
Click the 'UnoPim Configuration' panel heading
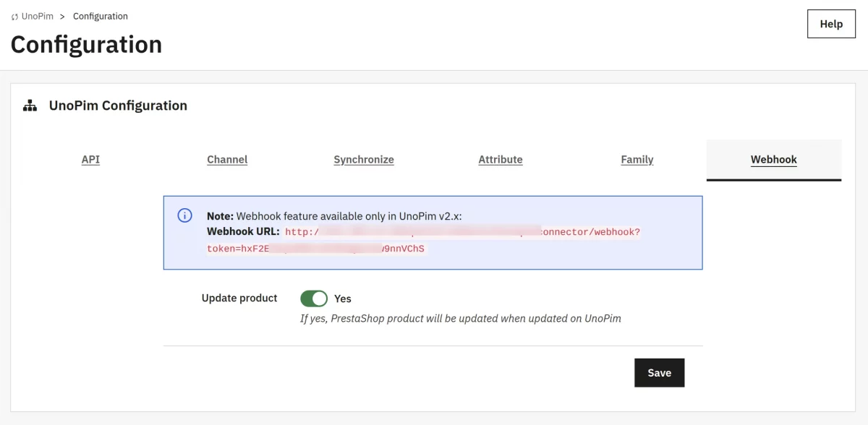pyautogui.click(x=118, y=106)
